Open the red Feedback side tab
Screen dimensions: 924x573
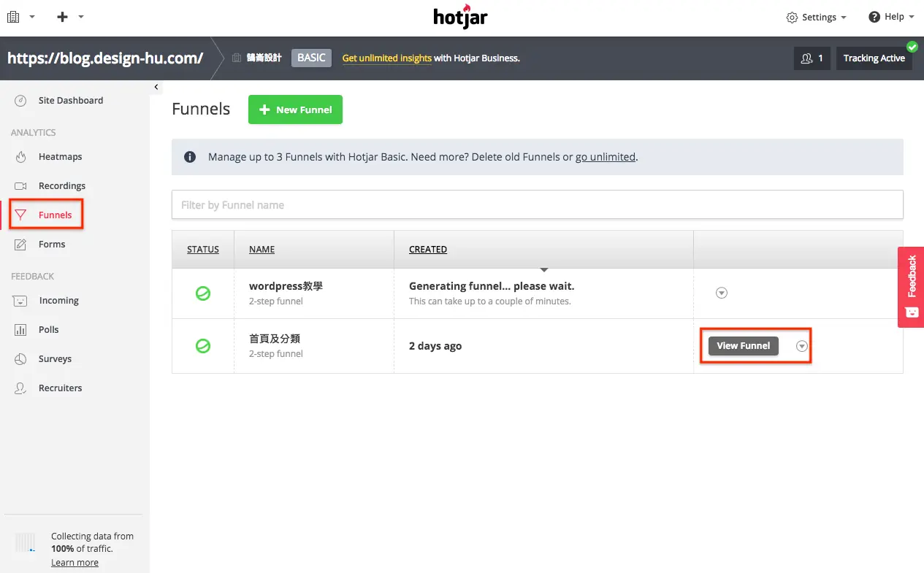pyautogui.click(x=911, y=286)
